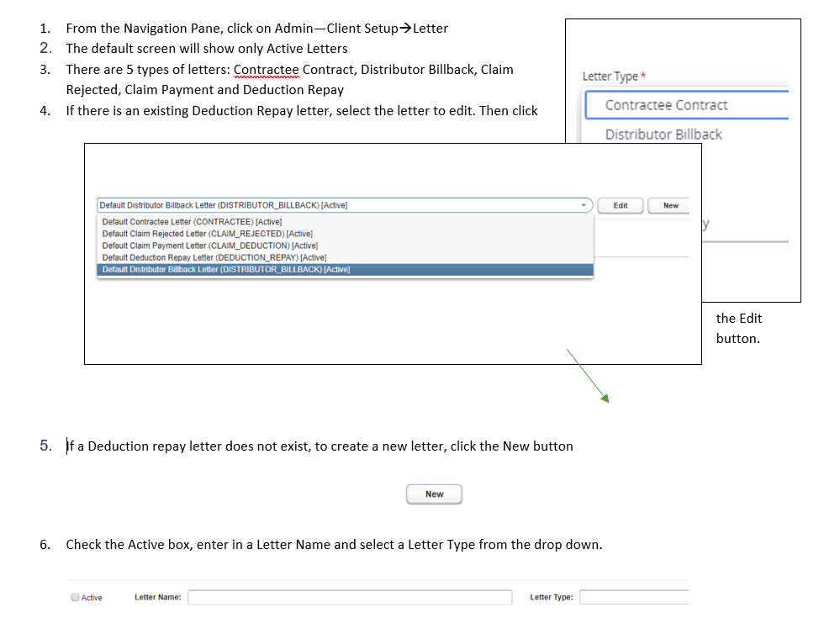Pick Default Claim Payment Letter entry
The height and width of the screenshot is (623, 840).
pyautogui.click(x=209, y=246)
